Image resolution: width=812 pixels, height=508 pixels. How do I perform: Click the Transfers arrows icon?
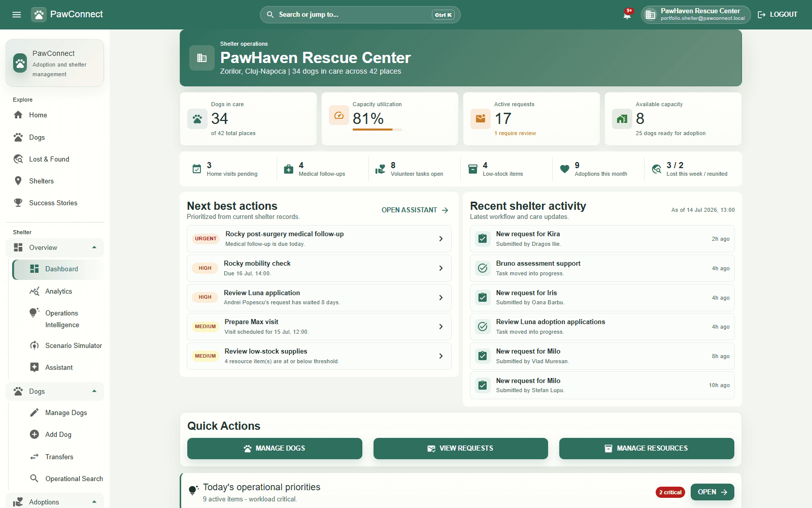coord(35,457)
